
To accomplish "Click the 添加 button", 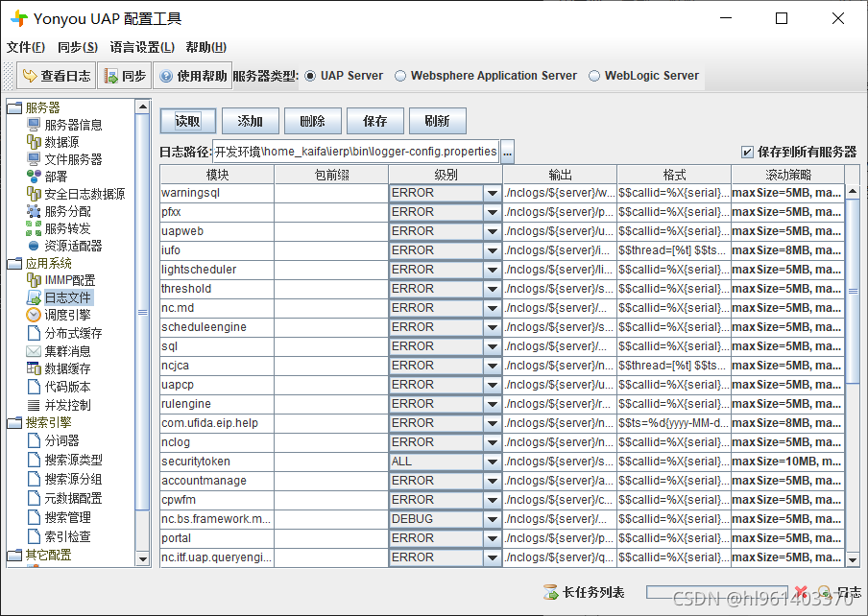I will 251,121.
